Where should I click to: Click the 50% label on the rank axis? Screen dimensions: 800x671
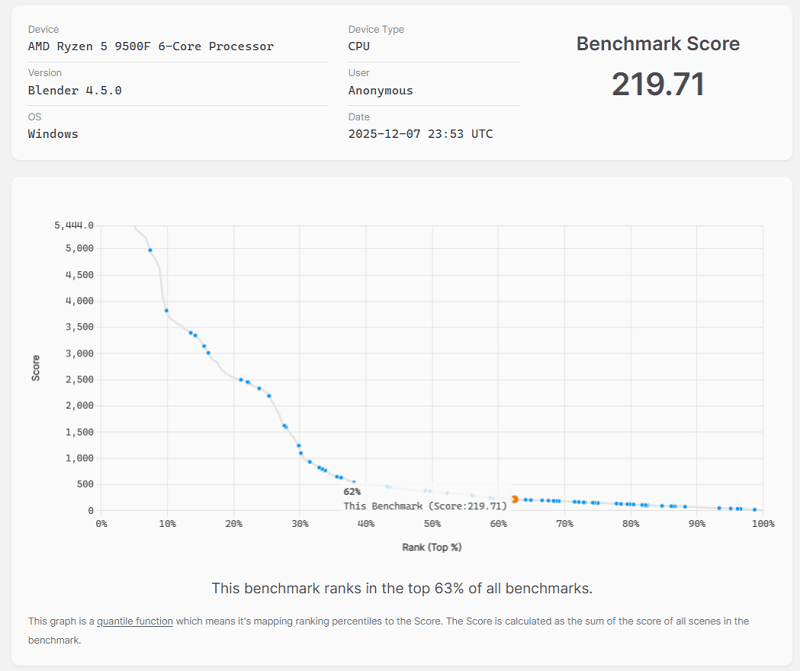click(x=432, y=524)
